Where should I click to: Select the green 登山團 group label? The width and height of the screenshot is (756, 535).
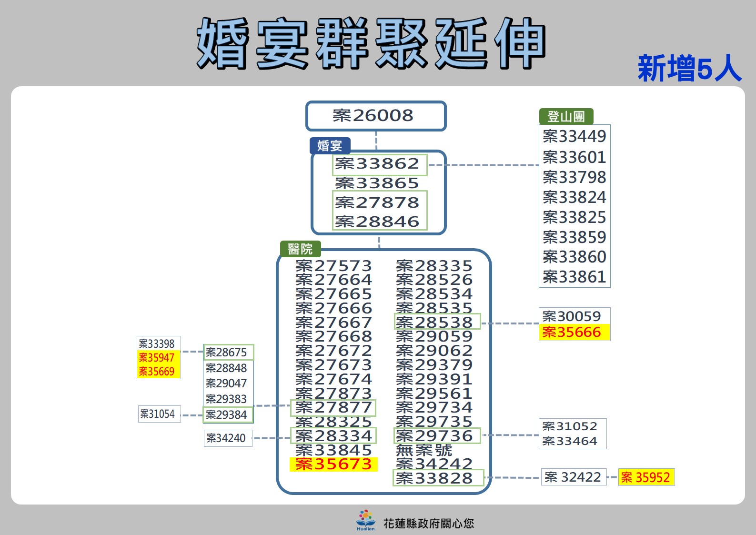pyautogui.click(x=565, y=116)
